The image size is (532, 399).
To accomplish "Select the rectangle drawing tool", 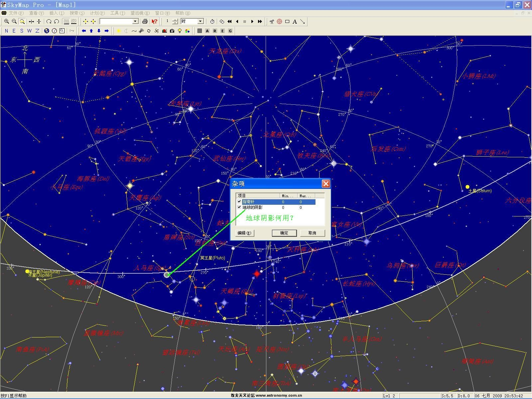I will [287, 21].
